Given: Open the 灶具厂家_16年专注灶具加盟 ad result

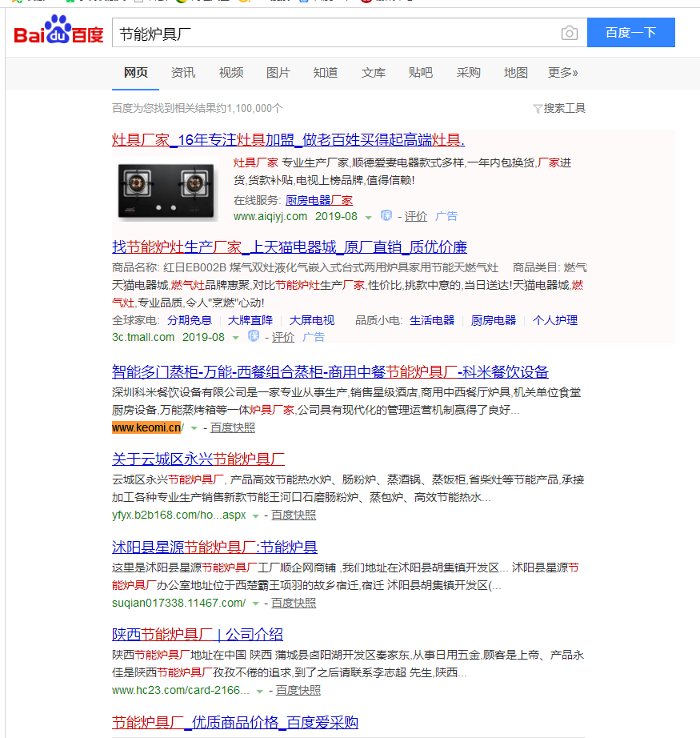Looking at the screenshot, I should pos(288,140).
